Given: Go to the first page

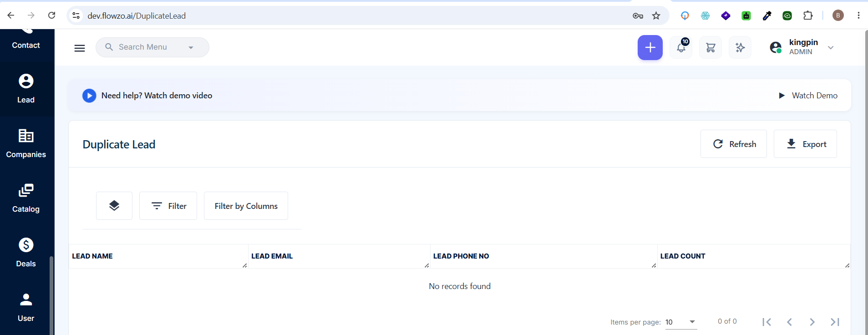Looking at the screenshot, I should tap(767, 322).
